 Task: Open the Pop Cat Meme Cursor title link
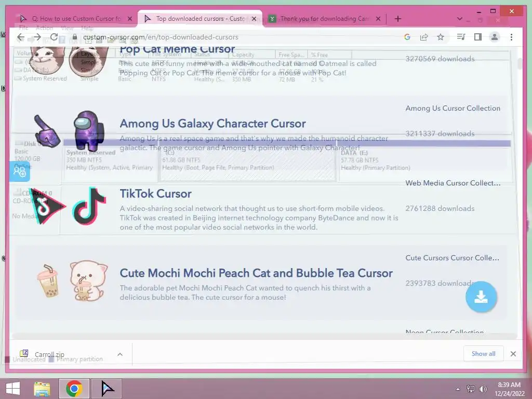coord(177,49)
